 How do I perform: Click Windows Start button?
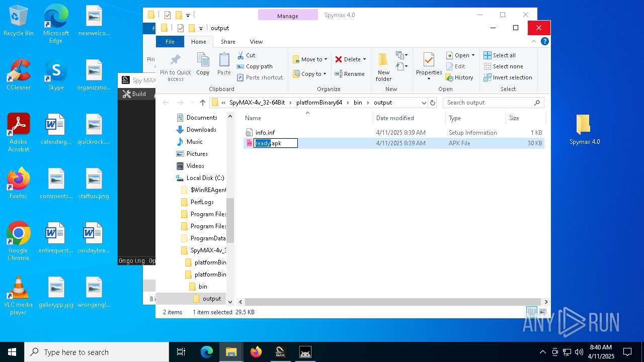12,352
